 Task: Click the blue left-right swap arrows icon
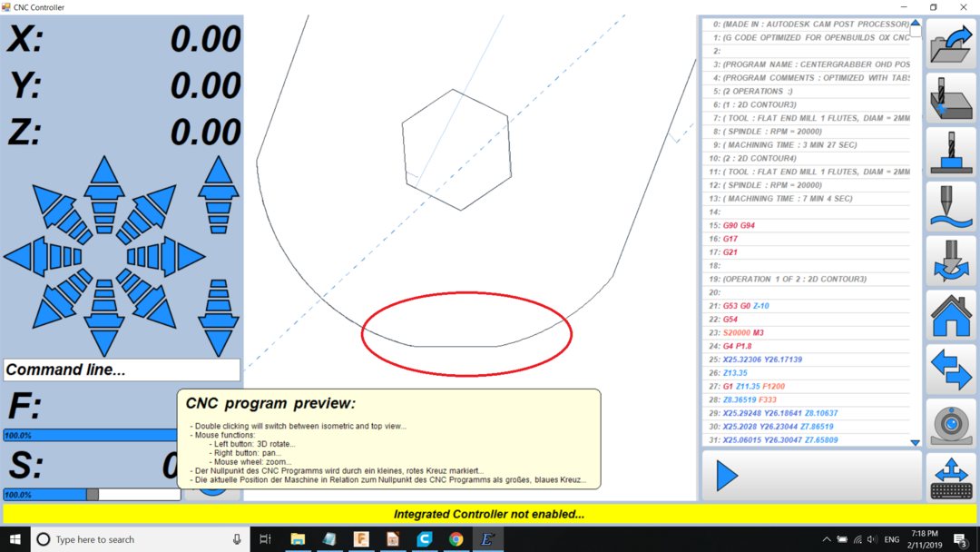pyautogui.click(x=951, y=370)
